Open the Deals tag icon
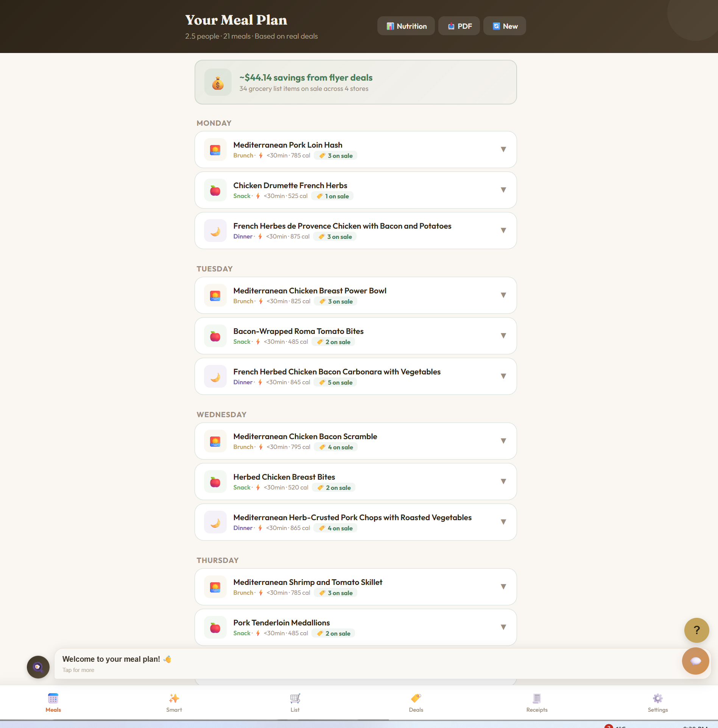This screenshot has height=728, width=718. 416,698
